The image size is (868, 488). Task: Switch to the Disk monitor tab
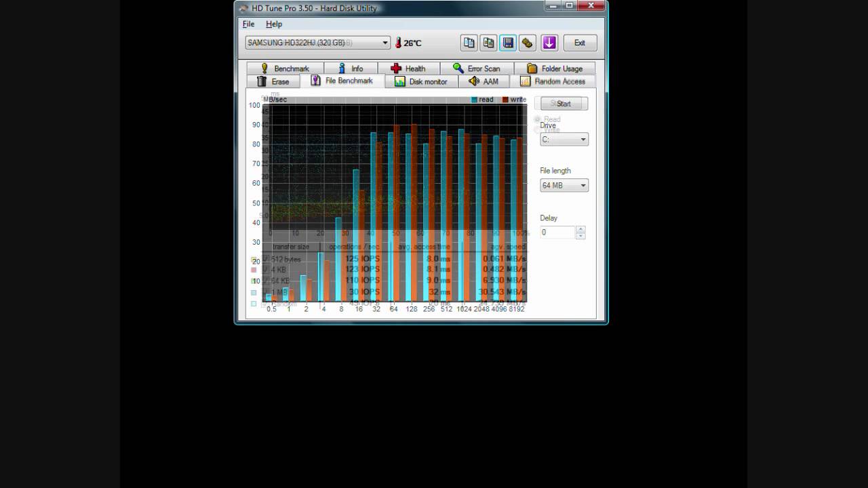[422, 81]
